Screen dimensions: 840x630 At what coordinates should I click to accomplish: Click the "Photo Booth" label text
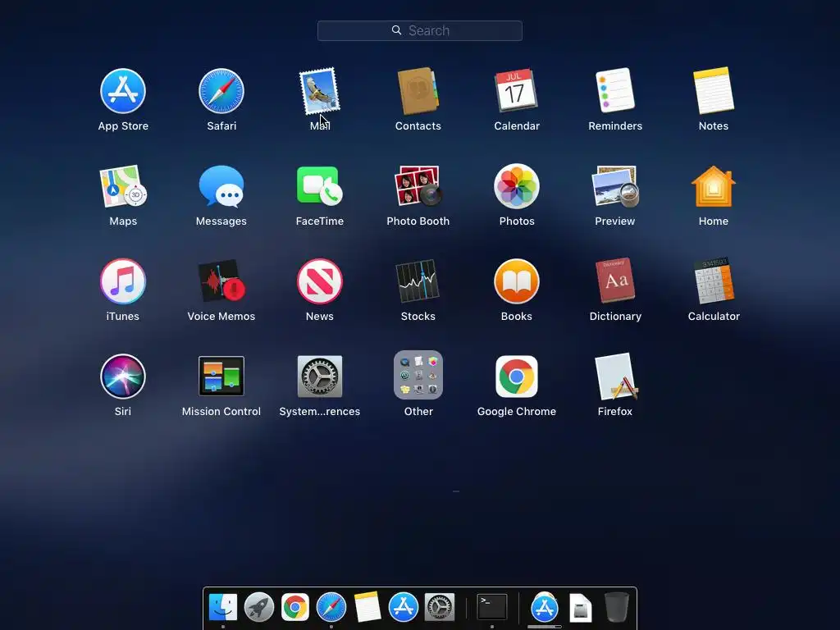click(418, 221)
